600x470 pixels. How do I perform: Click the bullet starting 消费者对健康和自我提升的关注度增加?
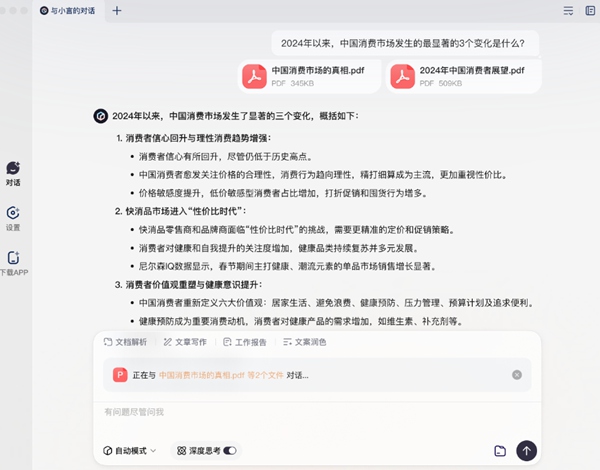(x=279, y=248)
